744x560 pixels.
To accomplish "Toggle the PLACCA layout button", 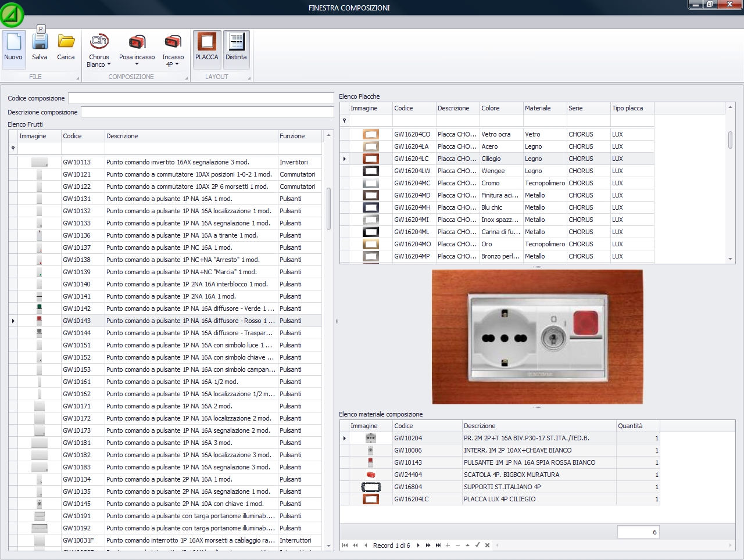I will pos(207,49).
